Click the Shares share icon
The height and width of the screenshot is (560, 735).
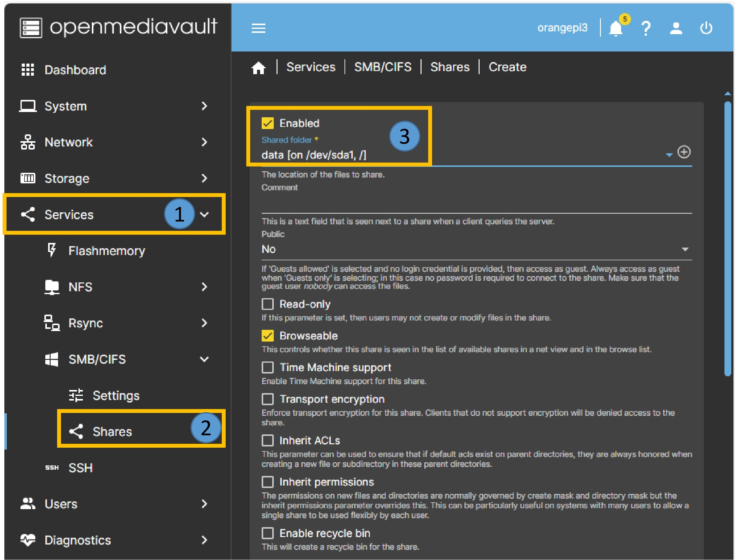pos(76,432)
